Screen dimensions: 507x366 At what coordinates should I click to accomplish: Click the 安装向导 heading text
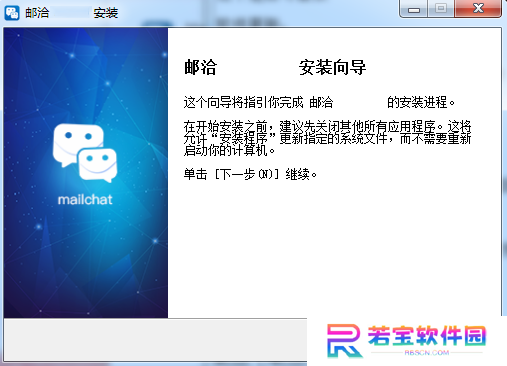pos(332,68)
